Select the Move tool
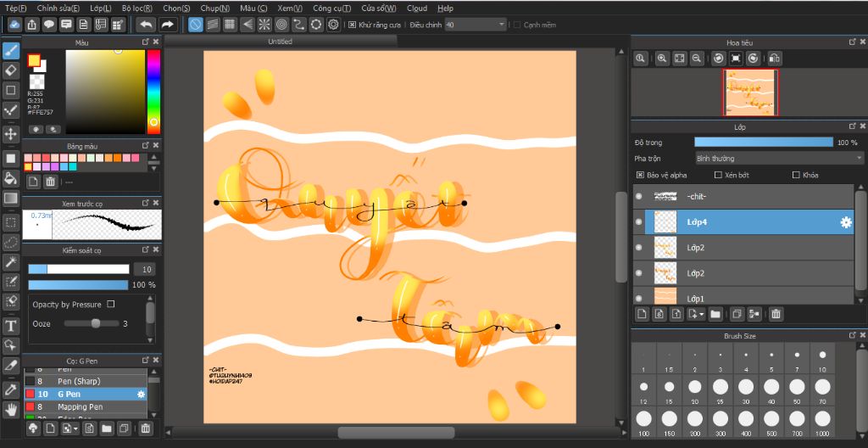Screen dimensions: 868x448 (x=11, y=133)
